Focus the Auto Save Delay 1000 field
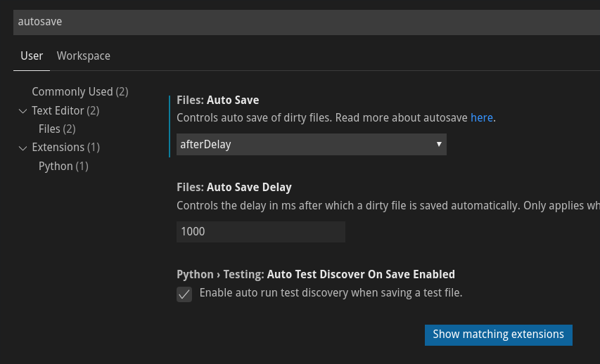The height and width of the screenshot is (364, 600). pos(260,232)
